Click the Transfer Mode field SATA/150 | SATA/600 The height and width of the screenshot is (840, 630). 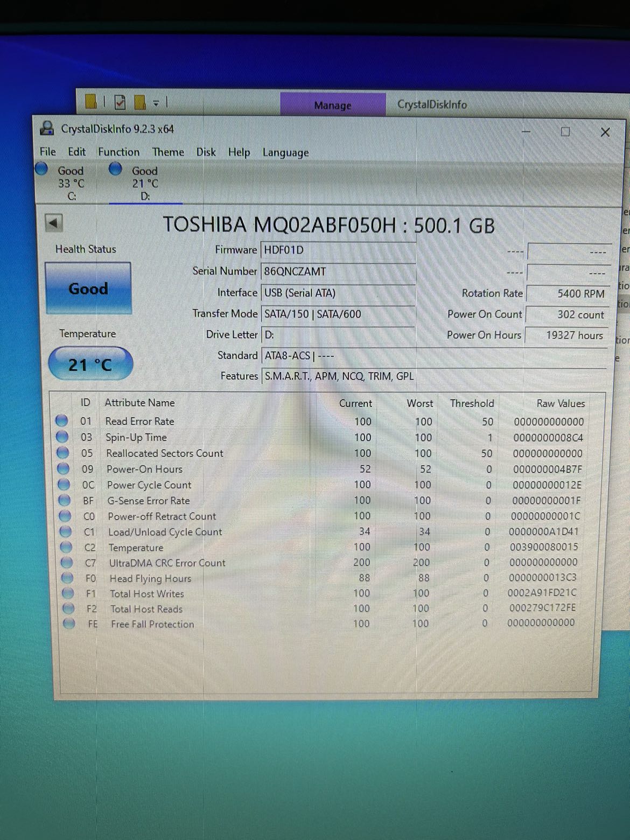(338, 314)
